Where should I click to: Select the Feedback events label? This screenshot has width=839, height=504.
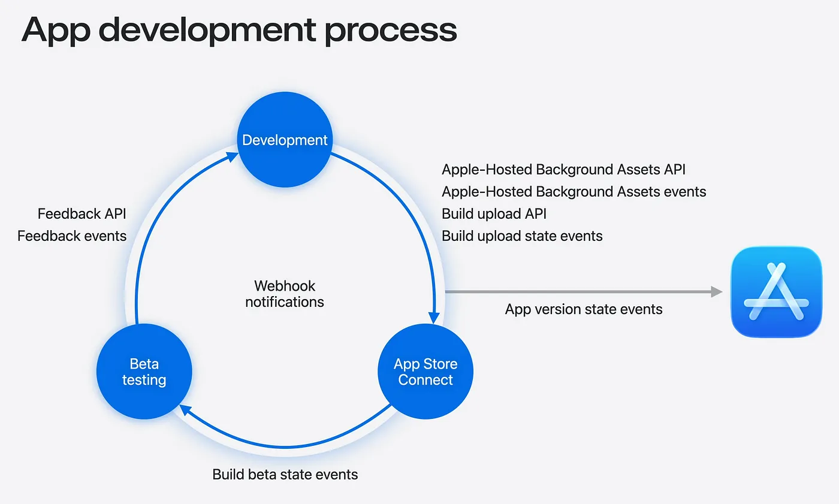(72, 236)
